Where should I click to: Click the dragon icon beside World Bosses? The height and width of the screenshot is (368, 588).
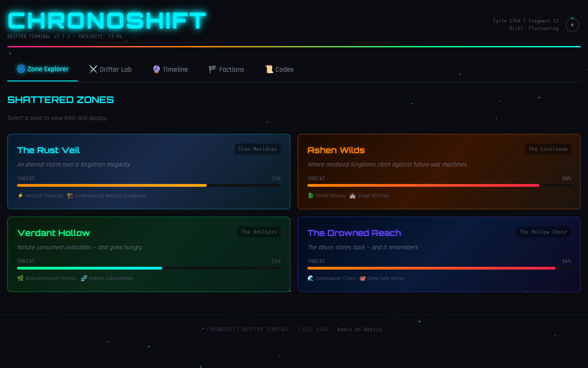click(311, 195)
